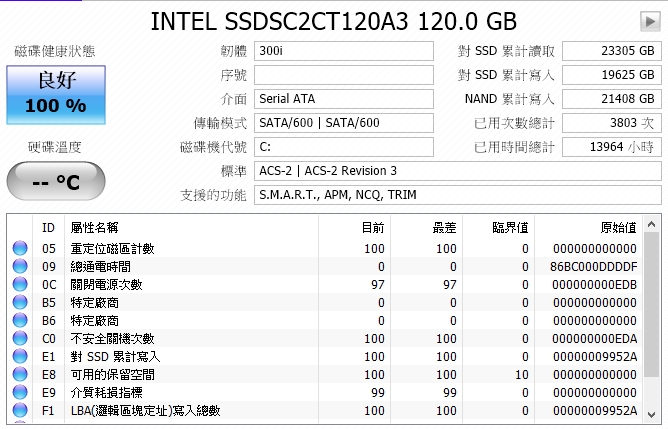The width and height of the screenshot is (668, 429).
Task: Click the status icon for attribute 05
Action: pyautogui.click(x=20, y=248)
